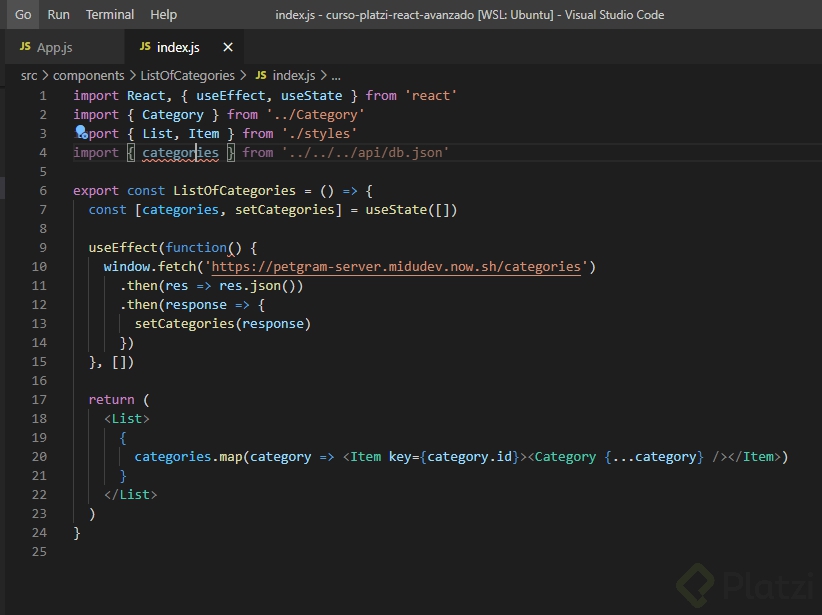Image resolution: width=822 pixels, height=615 pixels.
Task: Click line number 4 in the gutter
Action: 42,153
